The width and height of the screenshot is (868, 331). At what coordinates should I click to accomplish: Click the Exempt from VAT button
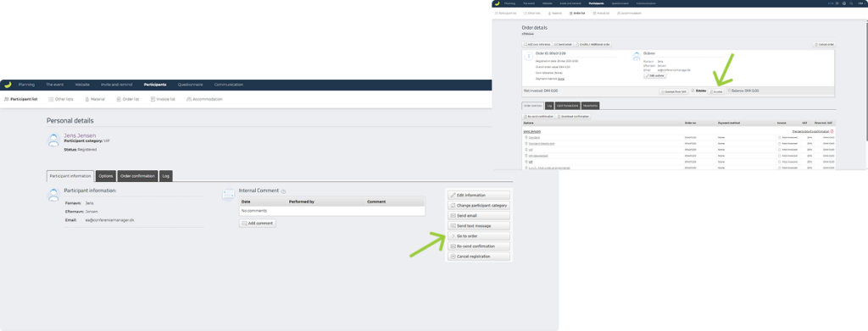coord(674,91)
